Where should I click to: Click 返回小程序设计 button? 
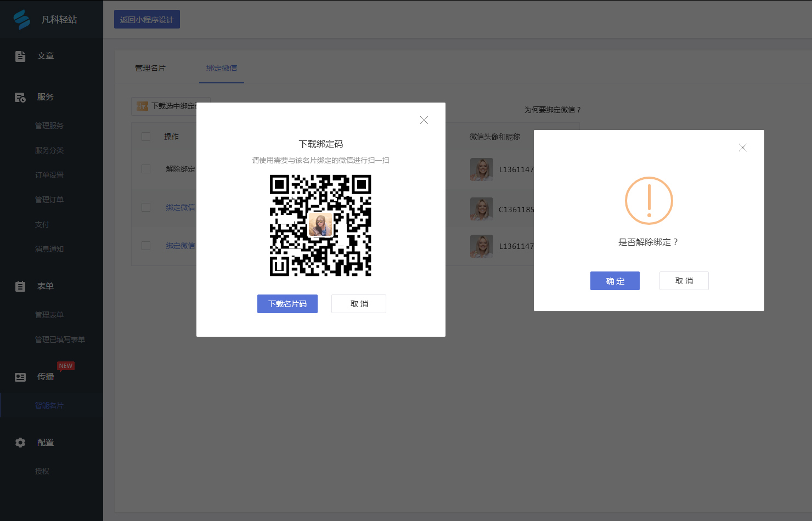pos(147,19)
